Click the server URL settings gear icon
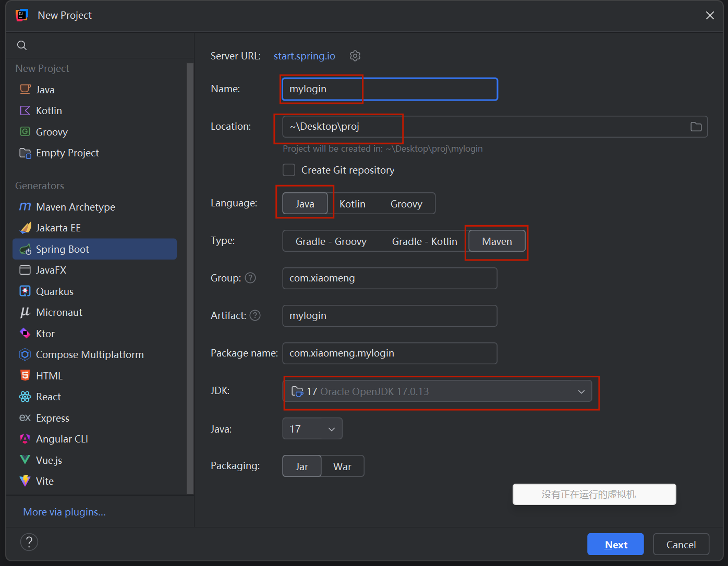The height and width of the screenshot is (566, 728). click(355, 56)
